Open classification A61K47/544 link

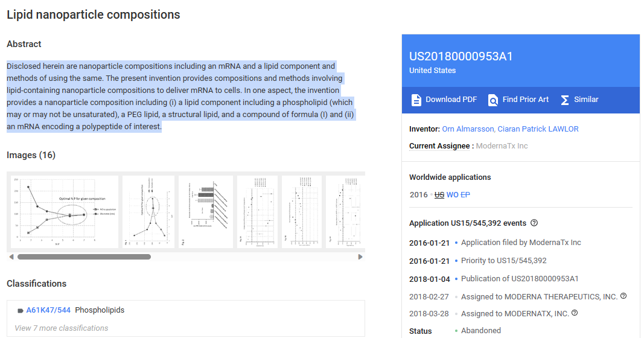click(x=48, y=310)
